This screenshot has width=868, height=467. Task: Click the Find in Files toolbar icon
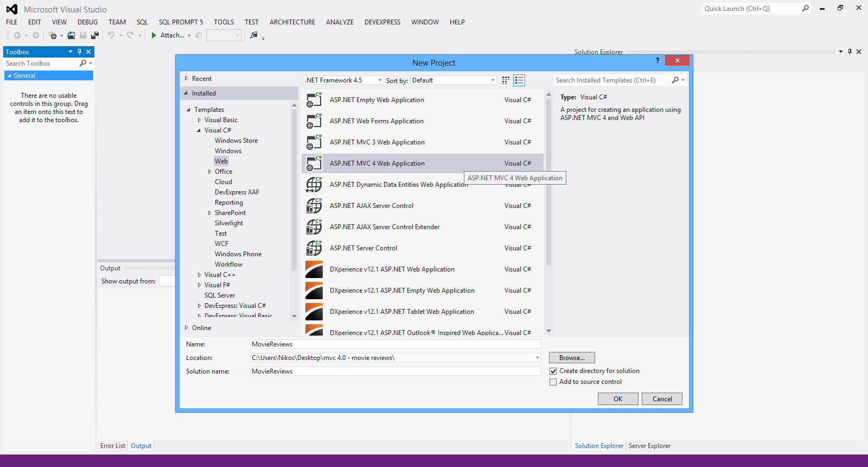pos(253,35)
